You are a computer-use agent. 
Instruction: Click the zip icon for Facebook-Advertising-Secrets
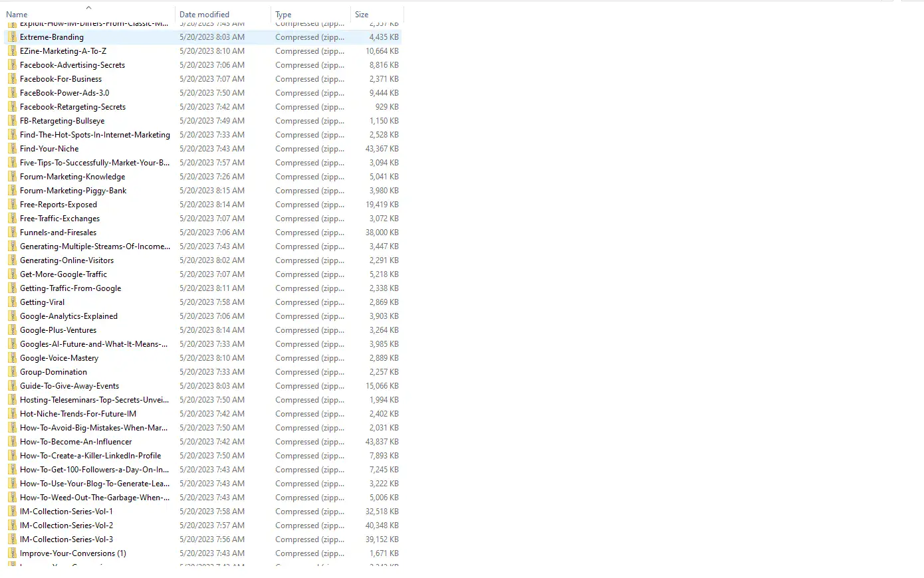click(x=12, y=65)
